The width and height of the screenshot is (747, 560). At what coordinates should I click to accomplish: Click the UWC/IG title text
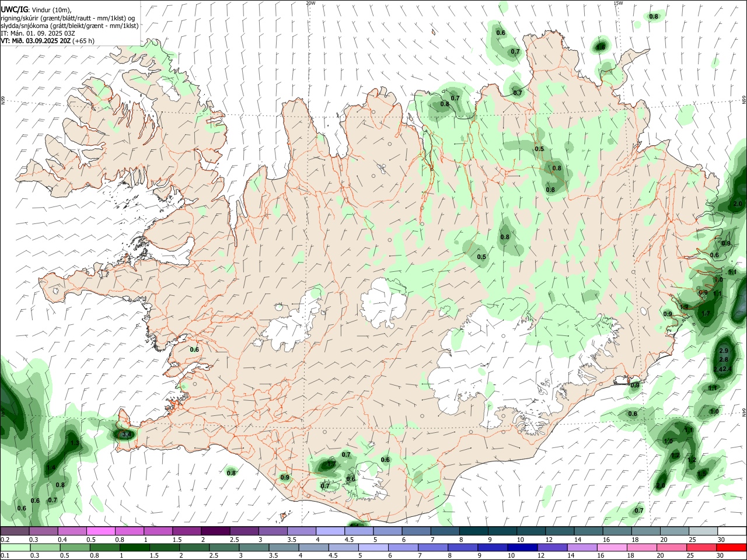click(x=14, y=9)
